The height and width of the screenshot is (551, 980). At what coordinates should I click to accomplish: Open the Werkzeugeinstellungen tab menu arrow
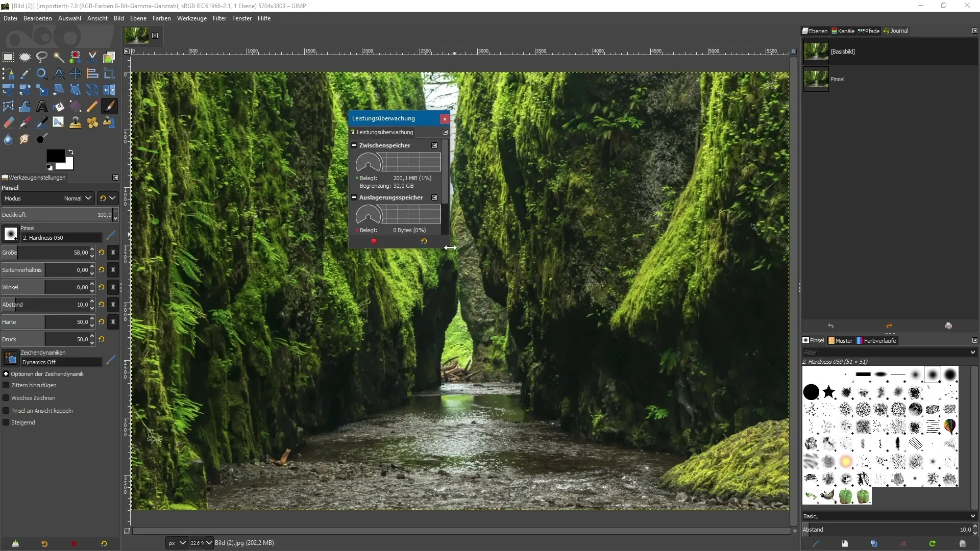[x=115, y=178]
